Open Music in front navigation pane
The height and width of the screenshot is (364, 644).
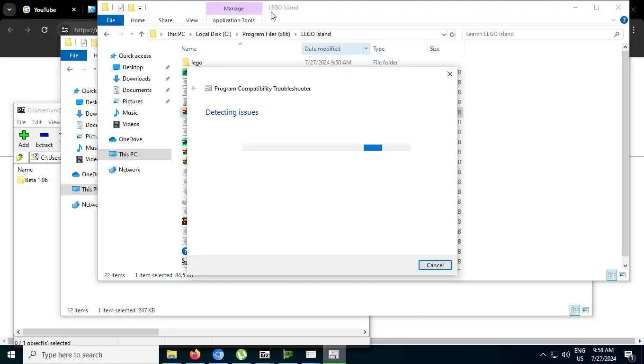pyautogui.click(x=130, y=113)
